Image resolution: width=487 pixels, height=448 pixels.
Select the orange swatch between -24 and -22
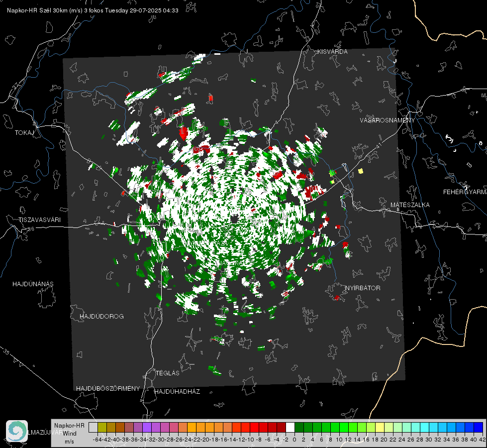(192, 427)
